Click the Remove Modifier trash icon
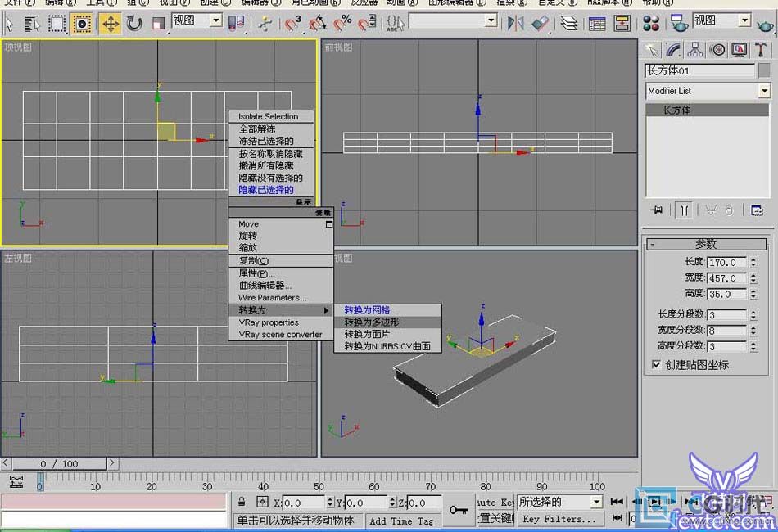Image resolution: width=778 pixels, height=532 pixels. (x=729, y=210)
